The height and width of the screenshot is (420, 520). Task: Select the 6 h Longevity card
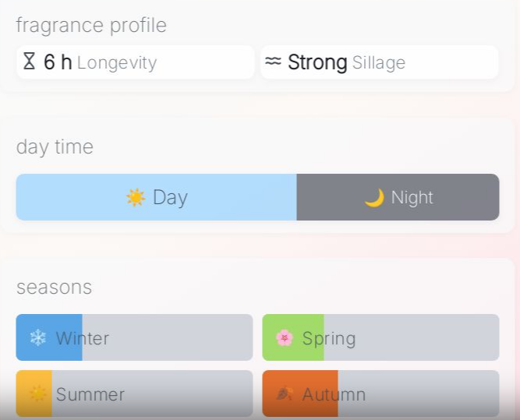(x=135, y=62)
